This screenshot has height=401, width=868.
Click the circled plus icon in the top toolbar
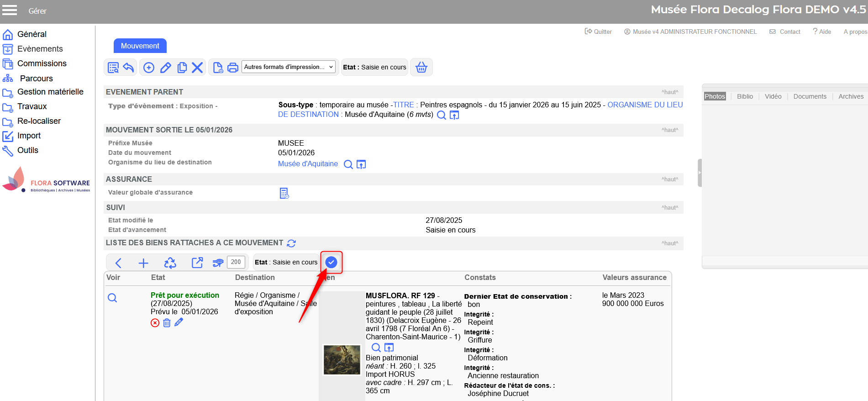[x=149, y=68]
